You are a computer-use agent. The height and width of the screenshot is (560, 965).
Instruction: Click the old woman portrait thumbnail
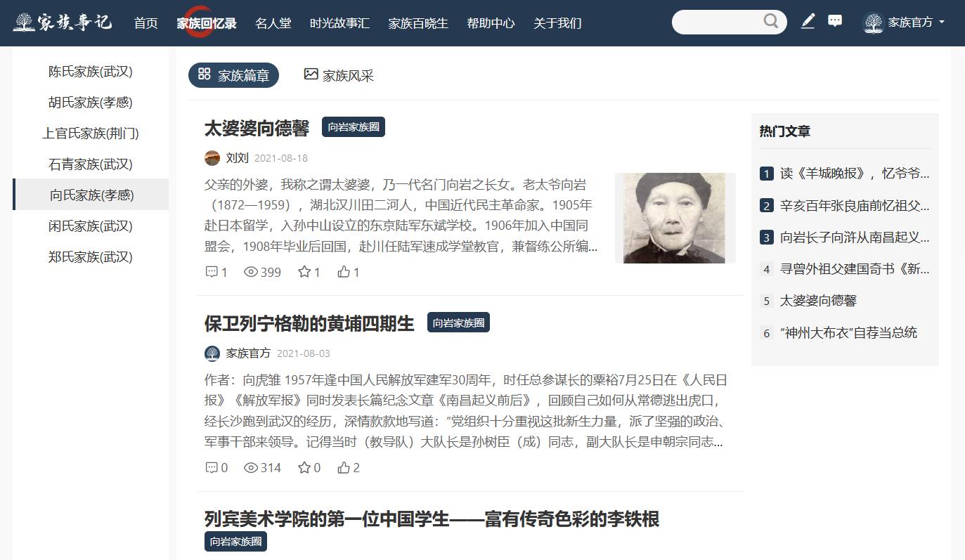[x=675, y=218]
